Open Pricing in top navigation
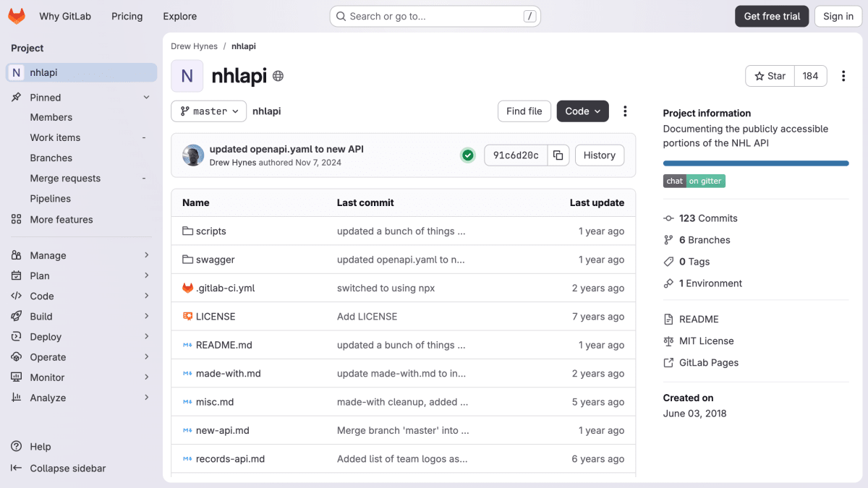This screenshot has width=868, height=488. (x=127, y=16)
